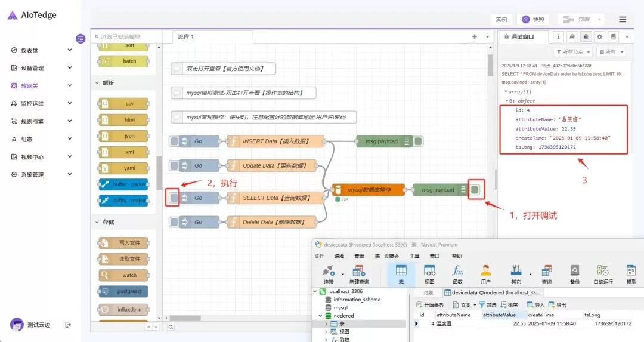Open the hamburger main menu
Viewport: 644px width, 342px height.
(623, 19)
